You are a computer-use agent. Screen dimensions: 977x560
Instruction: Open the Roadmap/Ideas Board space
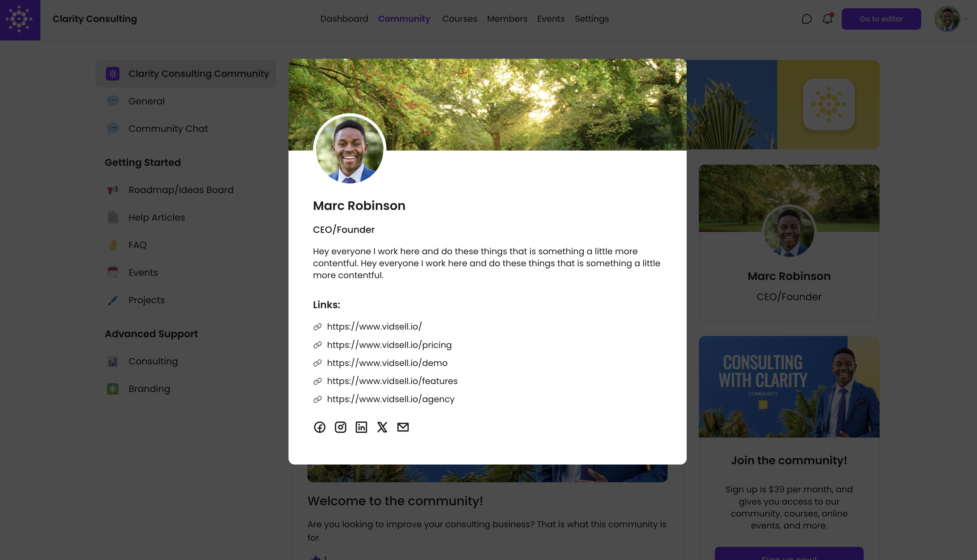click(x=180, y=190)
